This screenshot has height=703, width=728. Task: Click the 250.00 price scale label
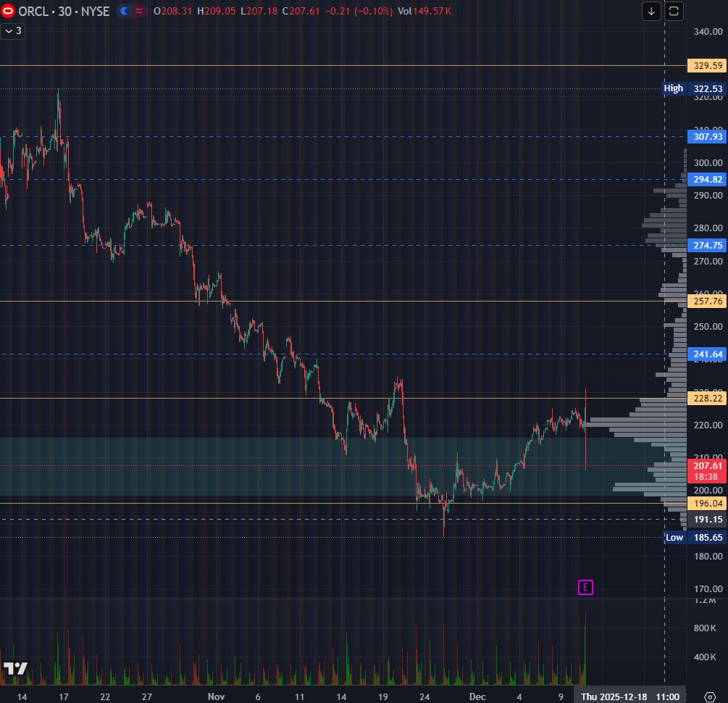708,327
